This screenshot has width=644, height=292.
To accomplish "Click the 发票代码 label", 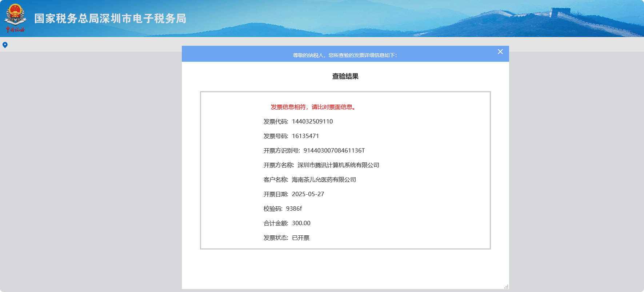I will (x=276, y=121).
